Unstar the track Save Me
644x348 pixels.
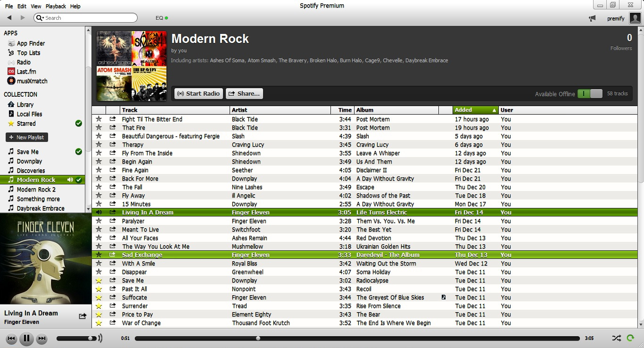(x=99, y=281)
